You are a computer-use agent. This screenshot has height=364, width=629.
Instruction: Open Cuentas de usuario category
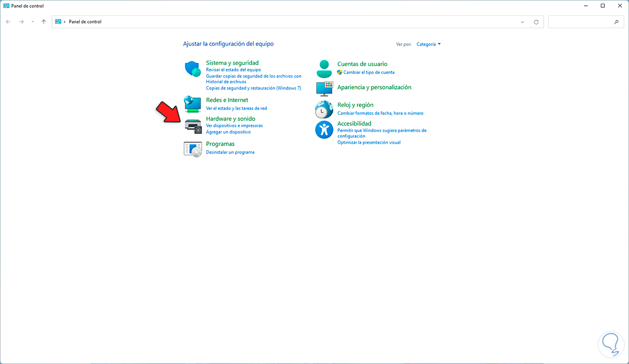tap(362, 64)
